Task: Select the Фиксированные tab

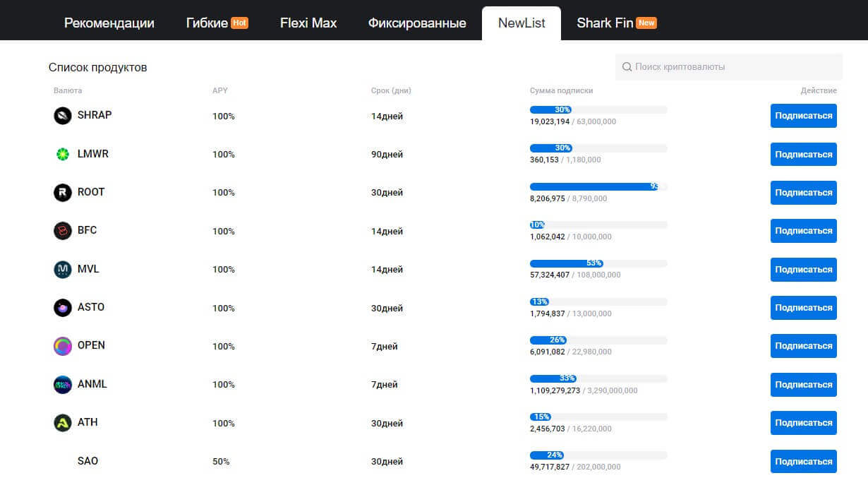Action: [417, 23]
